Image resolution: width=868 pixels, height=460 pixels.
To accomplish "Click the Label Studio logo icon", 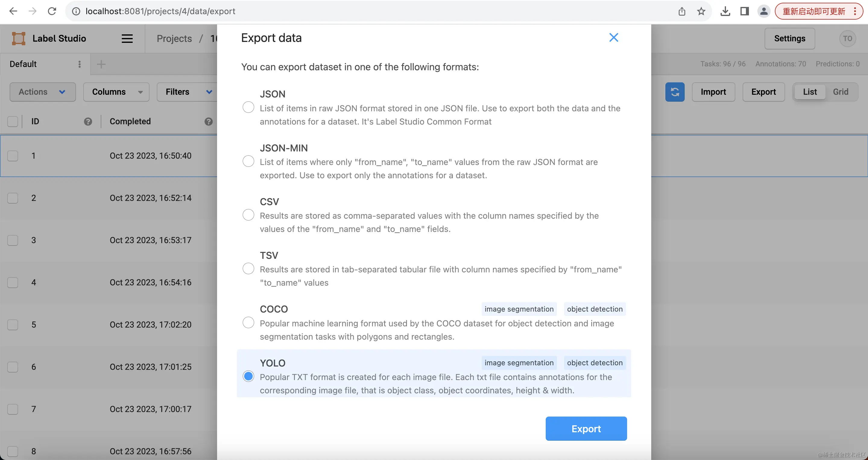I will [18, 38].
